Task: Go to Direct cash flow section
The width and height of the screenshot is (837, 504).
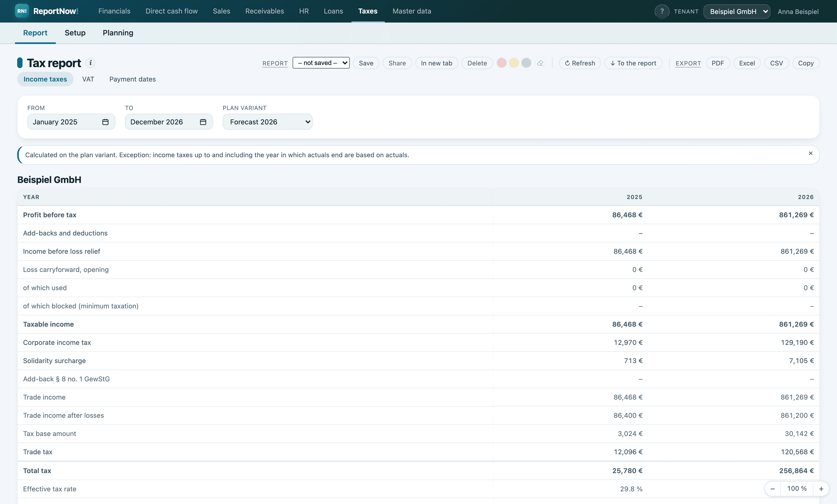Action: pyautogui.click(x=172, y=11)
